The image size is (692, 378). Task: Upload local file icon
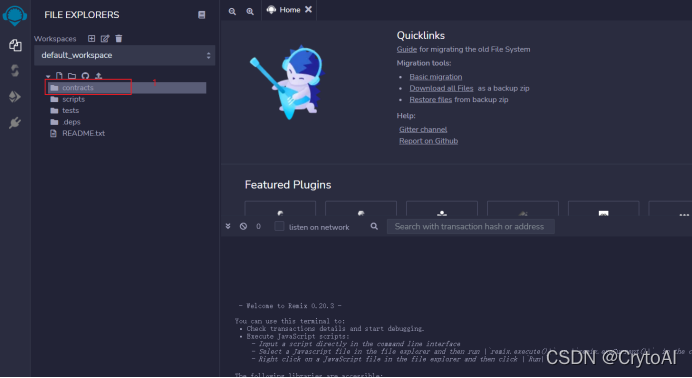coord(98,76)
